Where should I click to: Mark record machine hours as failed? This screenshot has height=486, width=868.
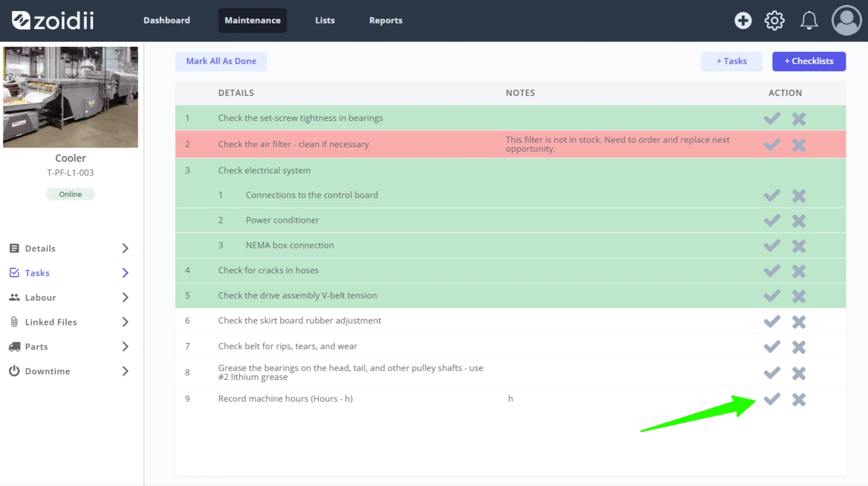(x=799, y=400)
